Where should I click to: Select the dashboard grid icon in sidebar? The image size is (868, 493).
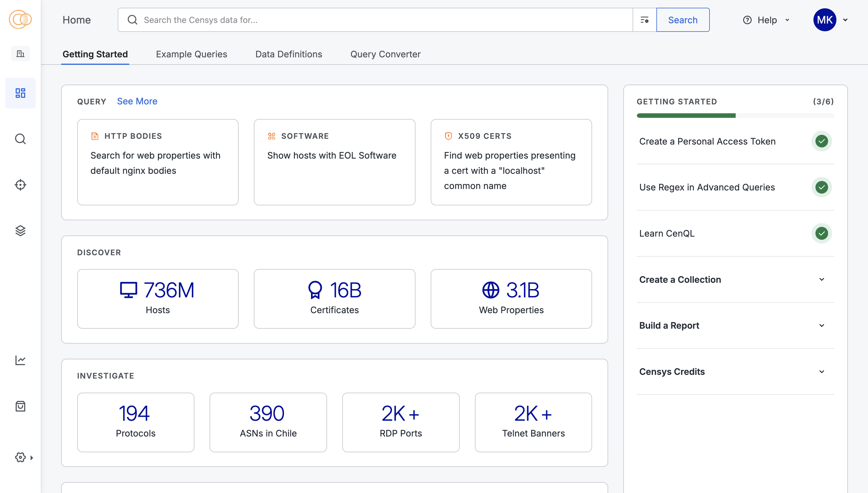coord(20,93)
